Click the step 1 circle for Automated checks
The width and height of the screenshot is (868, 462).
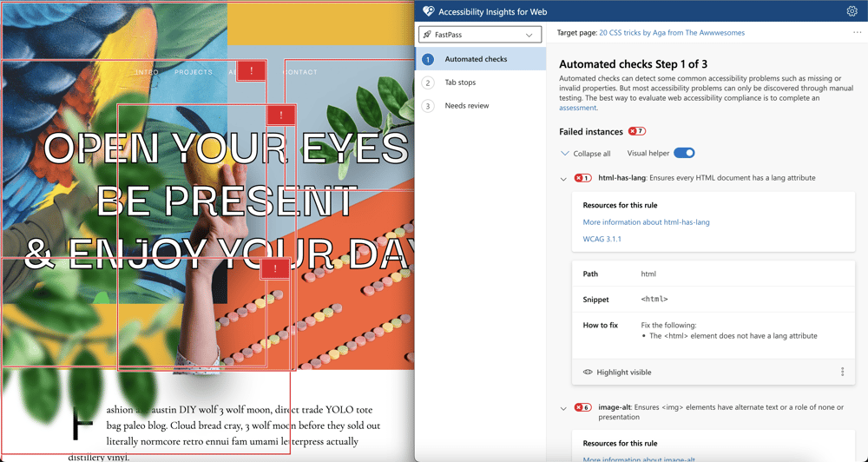click(x=428, y=59)
